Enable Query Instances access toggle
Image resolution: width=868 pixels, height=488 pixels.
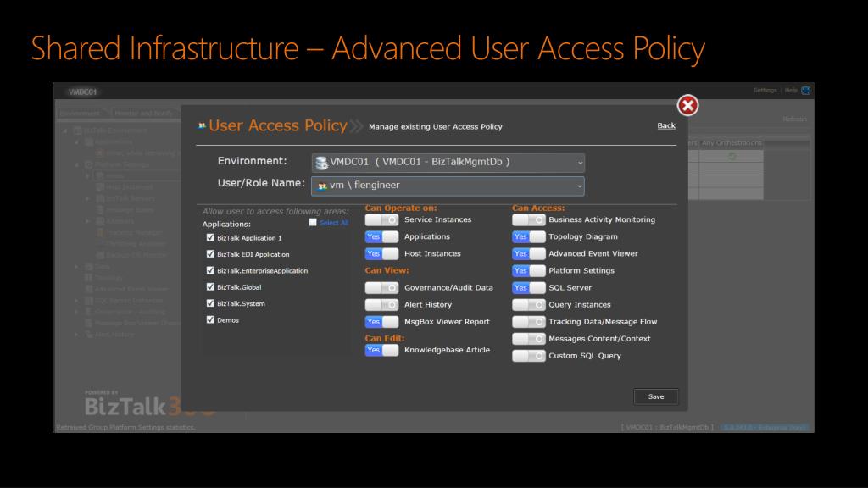529,305
